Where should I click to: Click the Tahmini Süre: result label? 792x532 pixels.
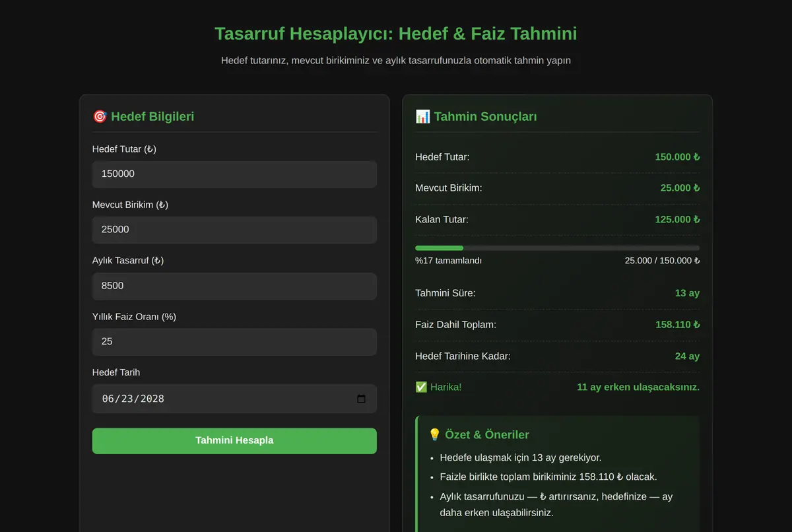coord(445,293)
